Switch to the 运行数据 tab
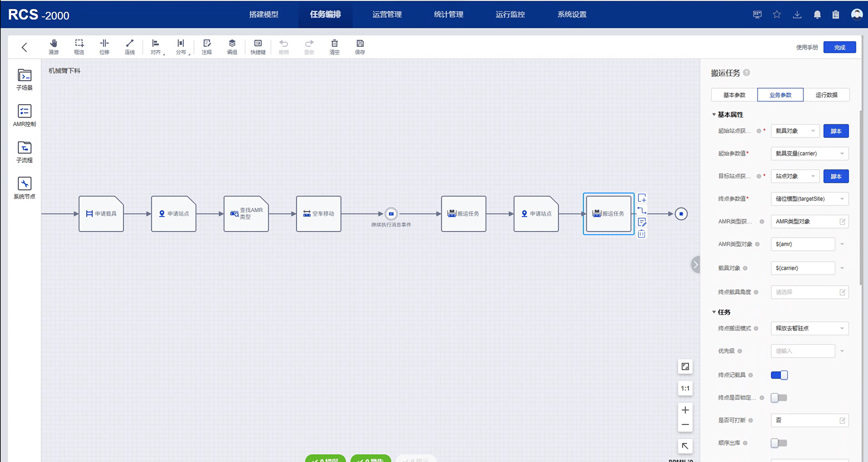 click(827, 95)
